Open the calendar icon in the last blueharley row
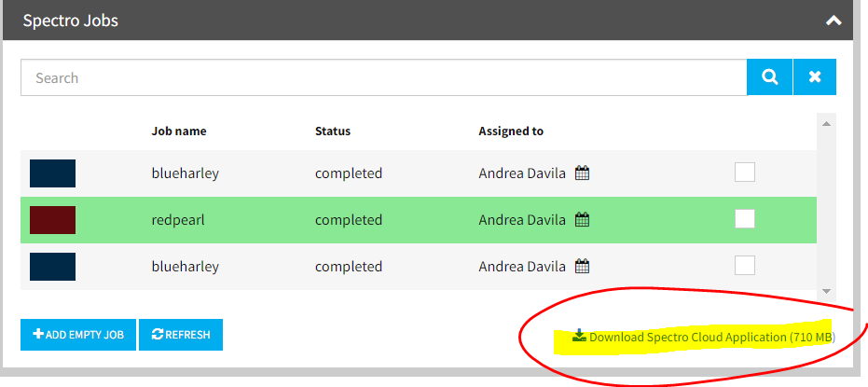The image size is (868, 387). [x=582, y=267]
